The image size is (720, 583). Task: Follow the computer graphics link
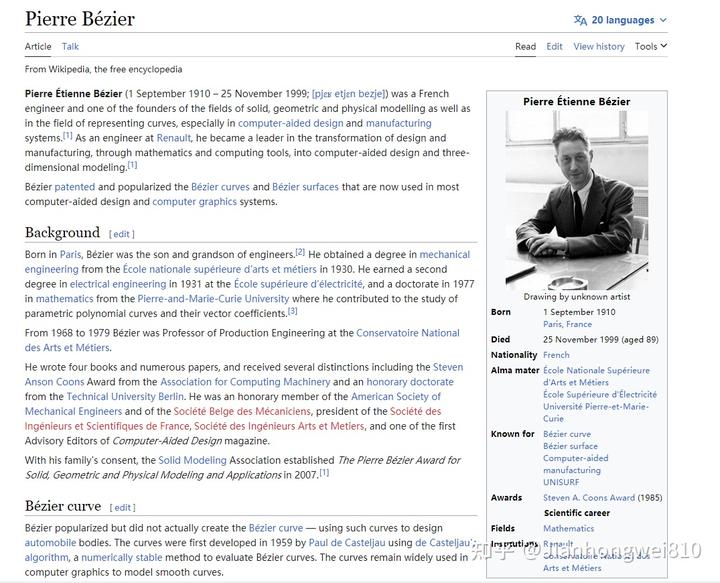click(x=195, y=202)
